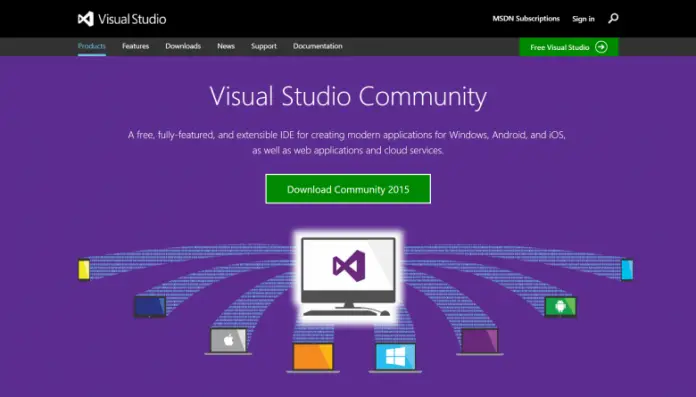Viewport: 696px width, 397px height.
Task: Click the Visual Studio logo in header
Action: pyautogui.click(x=122, y=19)
